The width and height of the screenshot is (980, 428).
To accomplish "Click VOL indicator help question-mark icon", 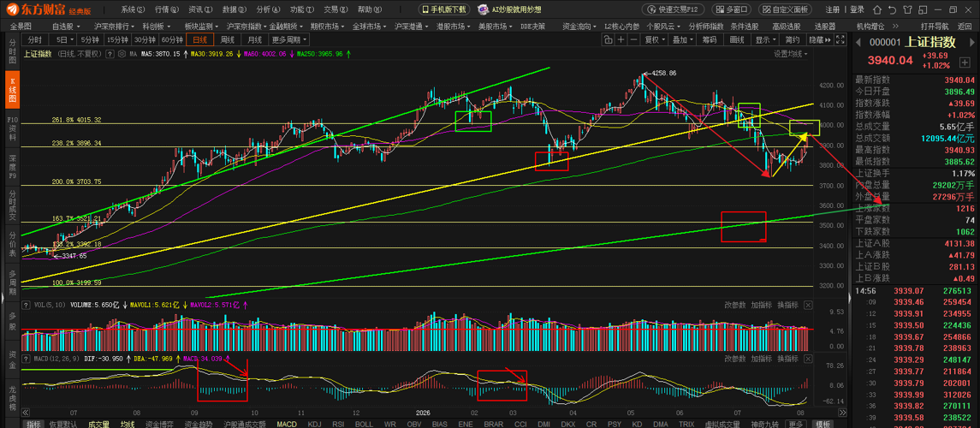I will pyautogui.click(x=26, y=305).
